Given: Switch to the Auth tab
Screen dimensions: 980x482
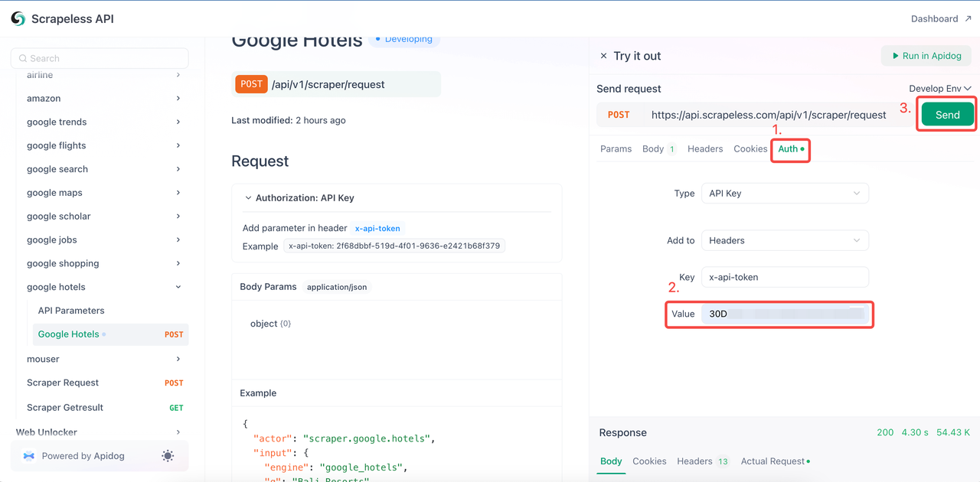Looking at the screenshot, I should 791,148.
